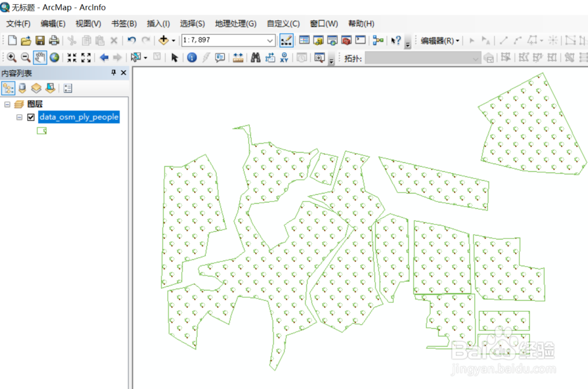Screen dimensions: 588x389
Task: Open the 选择(S) menu
Action: [x=192, y=24]
